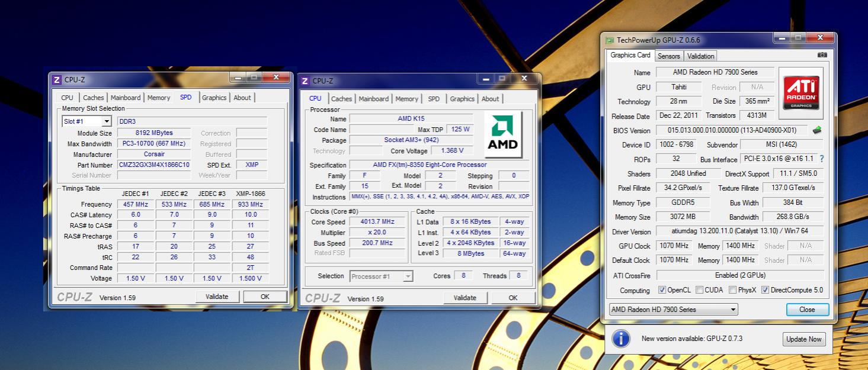Click the BIOS Version value in GPU-Z
The width and height of the screenshot is (868, 370).
tap(732, 130)
